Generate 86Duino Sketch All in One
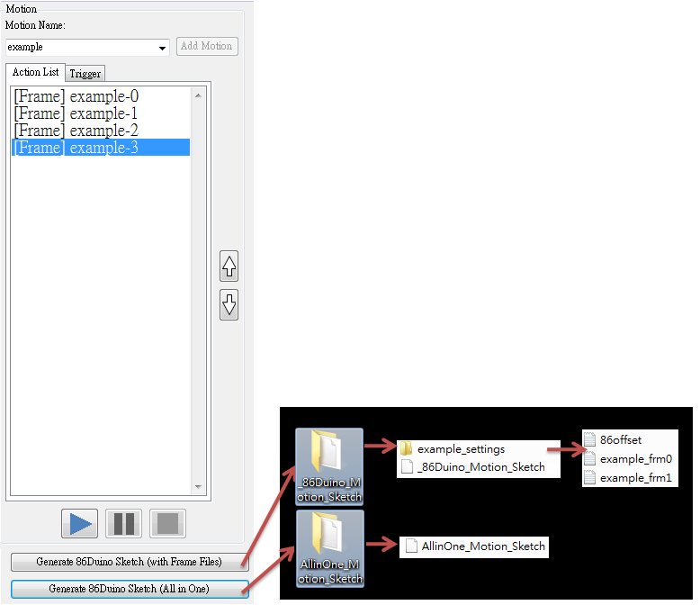 pyautogui.click(x=130, y=589)
